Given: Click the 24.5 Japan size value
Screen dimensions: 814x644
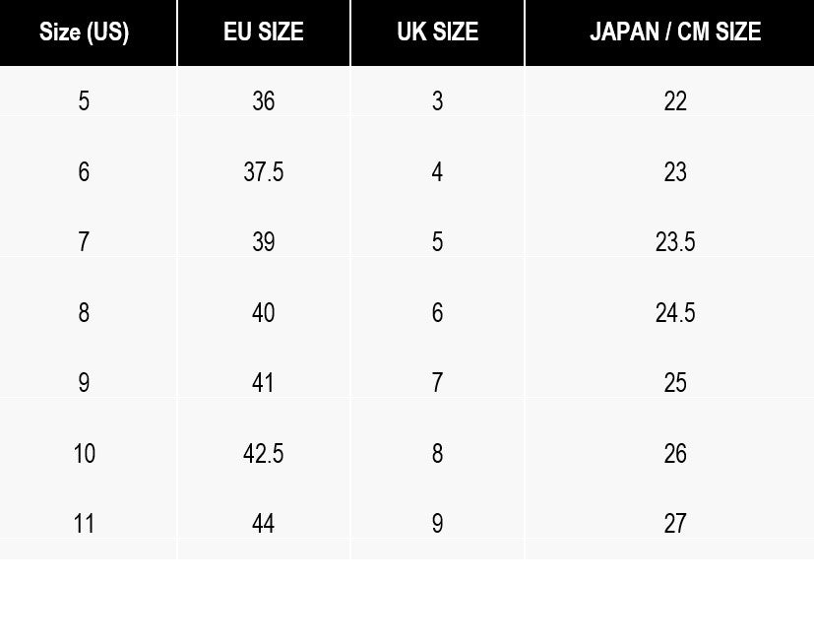Looking at the screenshot, I should (x=675, y=313).
